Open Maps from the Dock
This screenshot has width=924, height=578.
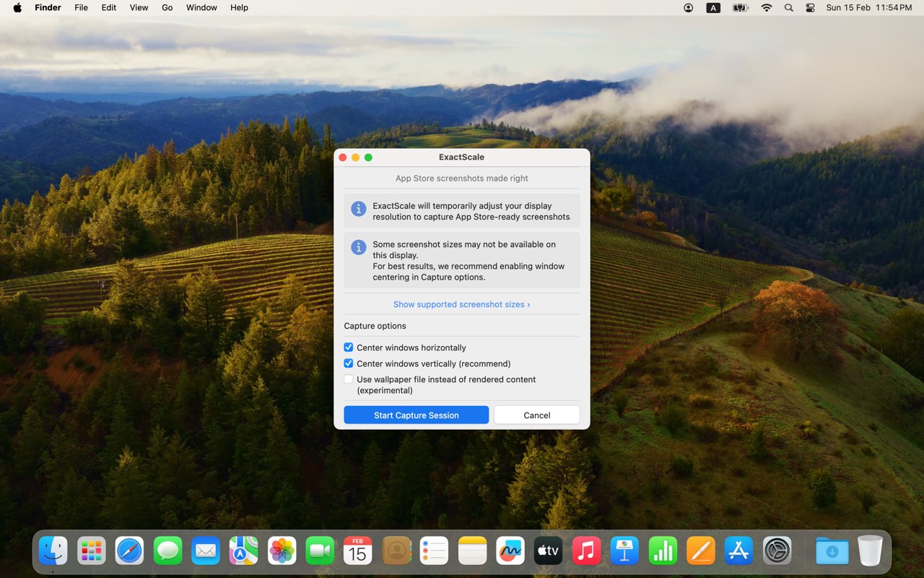coord(244,551)
